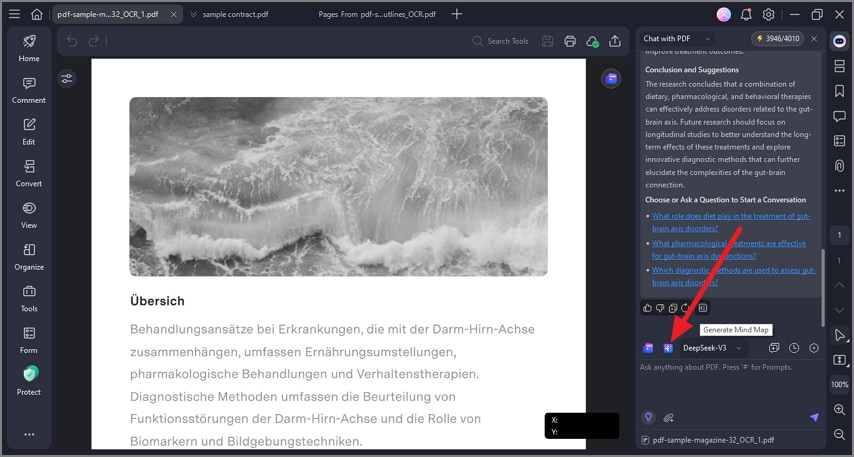The height and width of the screenshot is (457, 854).
Task: Click the Generate Mind Map icon
Action: (668, 348)
